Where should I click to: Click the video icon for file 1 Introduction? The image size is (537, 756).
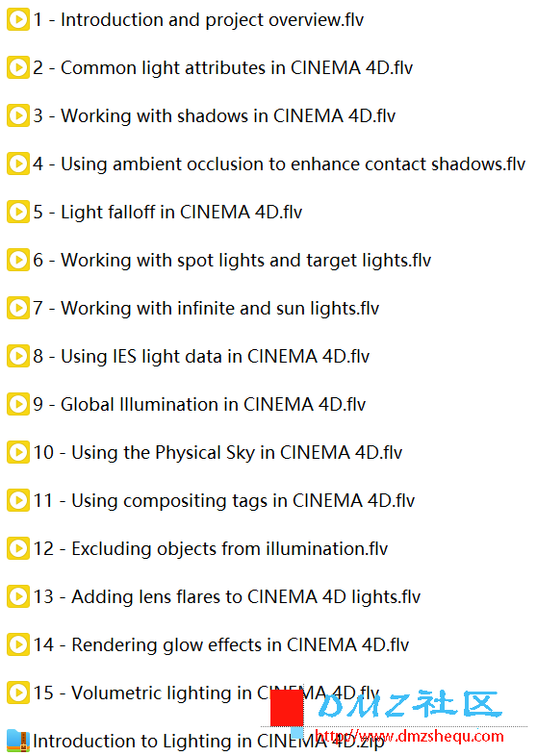18,20
